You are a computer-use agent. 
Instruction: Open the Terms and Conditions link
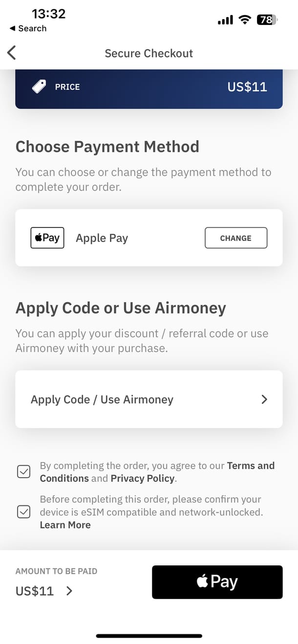(x=251, y=465)
